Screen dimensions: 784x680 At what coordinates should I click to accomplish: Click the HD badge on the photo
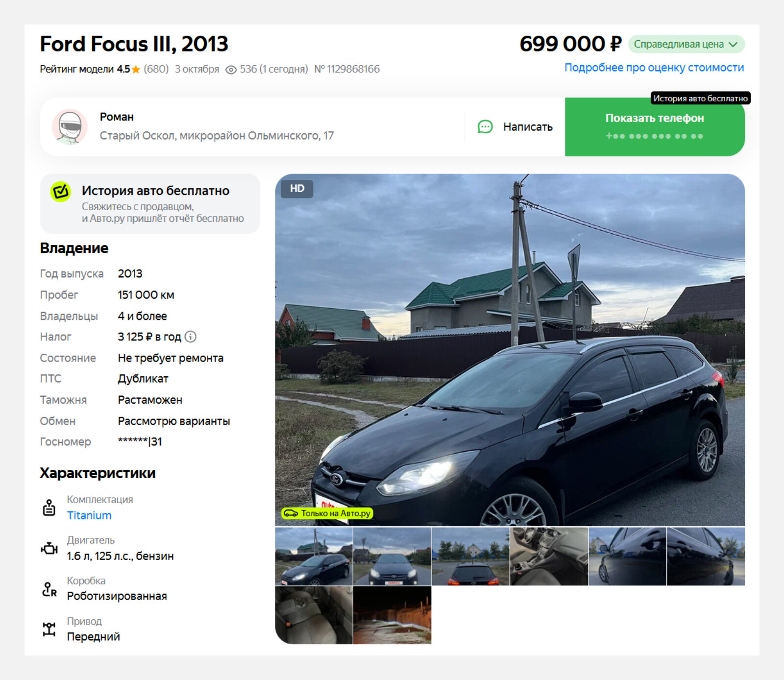pyautogui.click(x=297, y=189)
